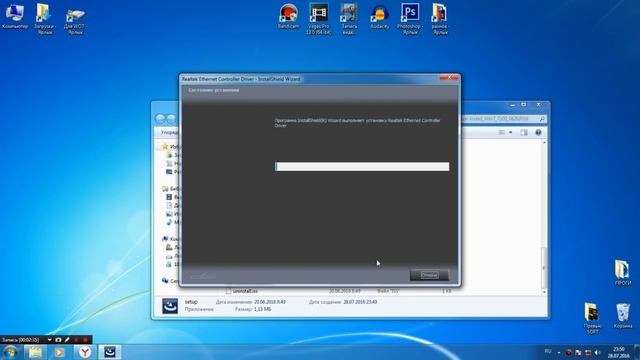The width and height of the screenshot is (640, 360).
Task: Click the setup icon in details pane
Action: (170, 305)
